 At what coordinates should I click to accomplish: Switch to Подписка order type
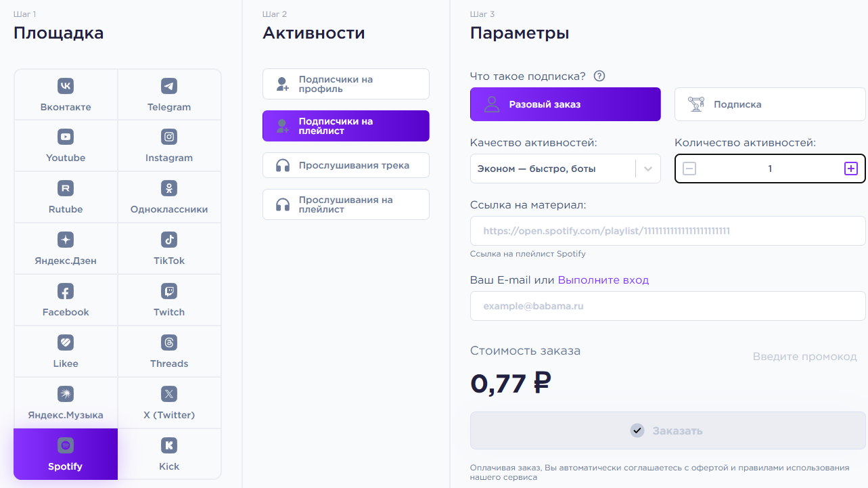tap(770, 104)
